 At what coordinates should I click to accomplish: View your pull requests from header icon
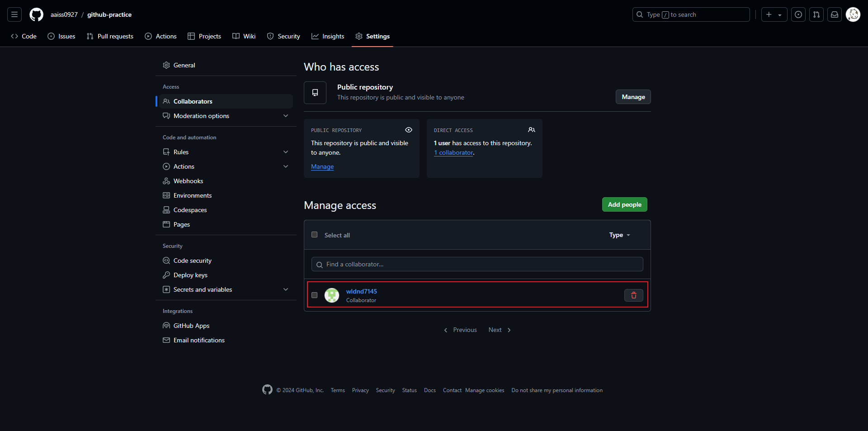tap(816, 14)
